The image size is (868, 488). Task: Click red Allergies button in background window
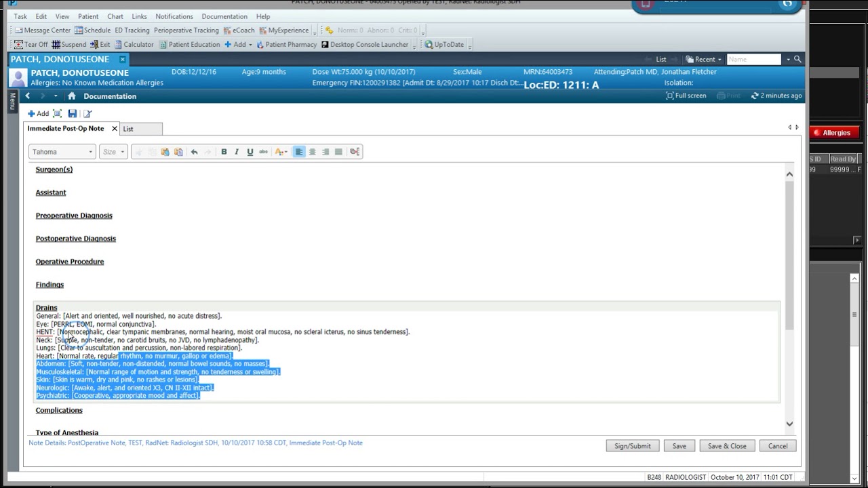pyautogui.click(x=835, y=133)
